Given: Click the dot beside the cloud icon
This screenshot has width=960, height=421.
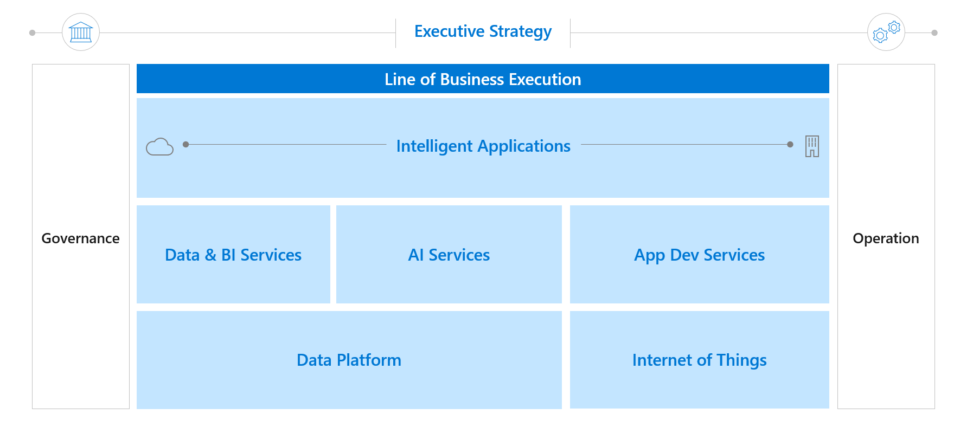Looking at the screenshot, I should coord(186,145).
